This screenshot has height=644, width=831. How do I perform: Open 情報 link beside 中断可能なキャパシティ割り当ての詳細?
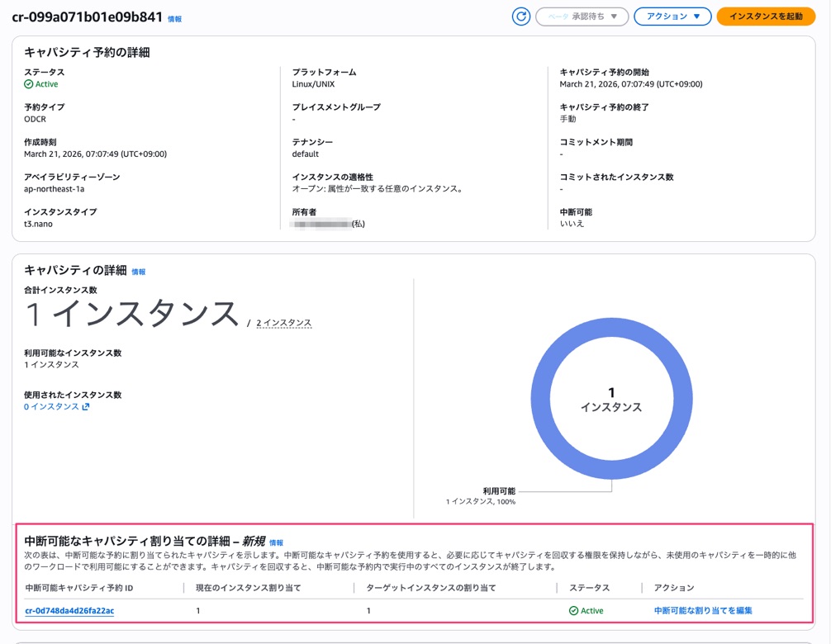coord(276,542)
